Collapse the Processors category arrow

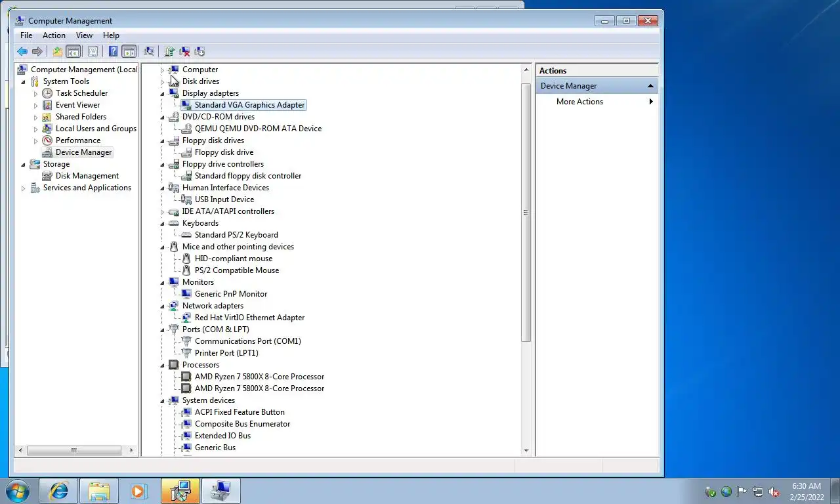point(163,365)
